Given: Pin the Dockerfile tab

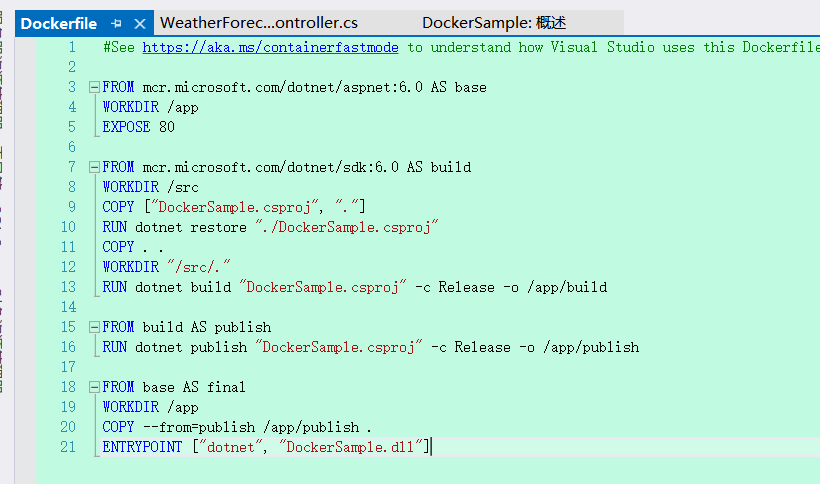Looking at the screenshot, I should point(116,24).
